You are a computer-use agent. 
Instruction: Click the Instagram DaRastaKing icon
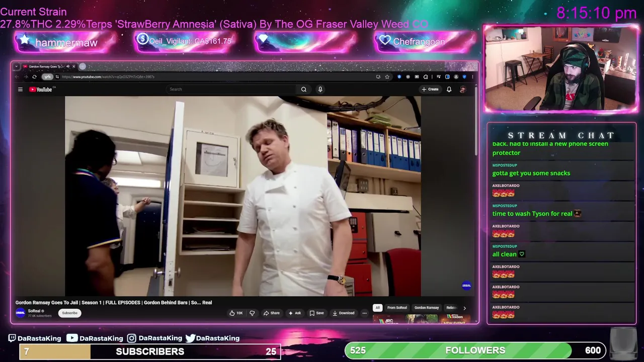(131, 338)
